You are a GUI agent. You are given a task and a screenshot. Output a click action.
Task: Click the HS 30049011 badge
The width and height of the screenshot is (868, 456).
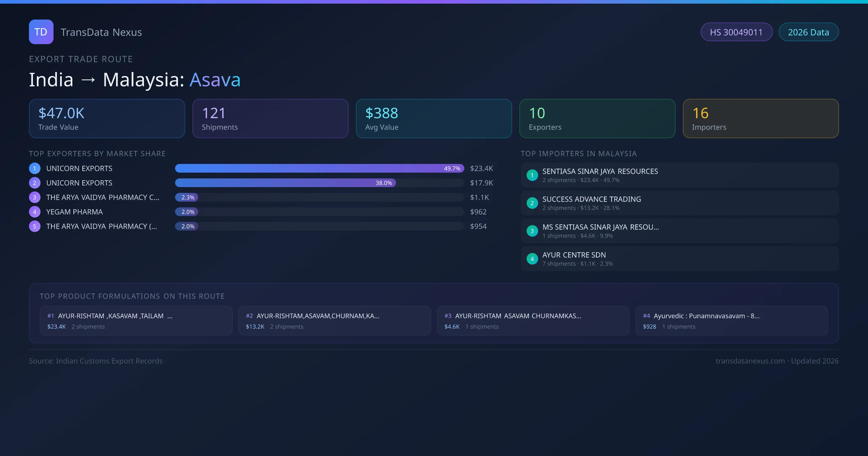736,32
